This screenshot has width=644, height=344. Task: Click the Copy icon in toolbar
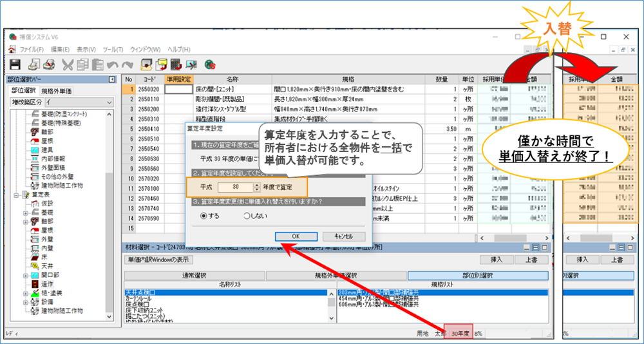pos(82,64)
